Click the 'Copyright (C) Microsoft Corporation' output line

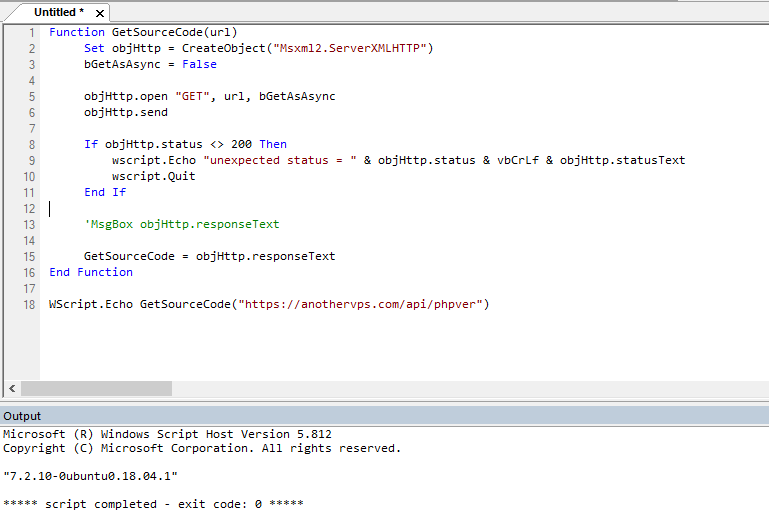click(202, 448)
